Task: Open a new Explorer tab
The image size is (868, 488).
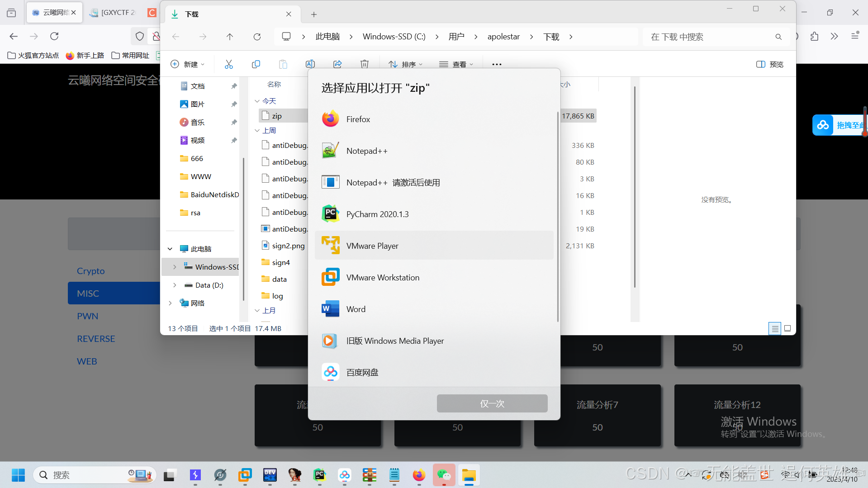Action: 313,14
